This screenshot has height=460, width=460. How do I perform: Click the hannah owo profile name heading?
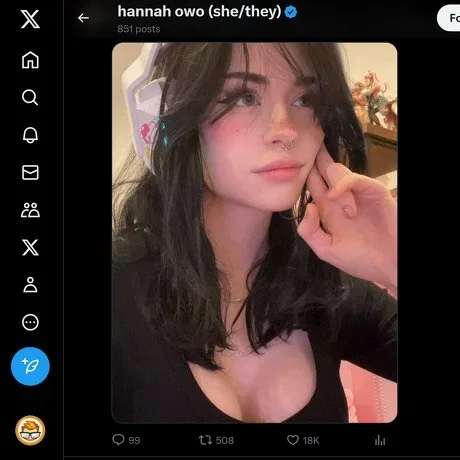(x=199, y=12)
